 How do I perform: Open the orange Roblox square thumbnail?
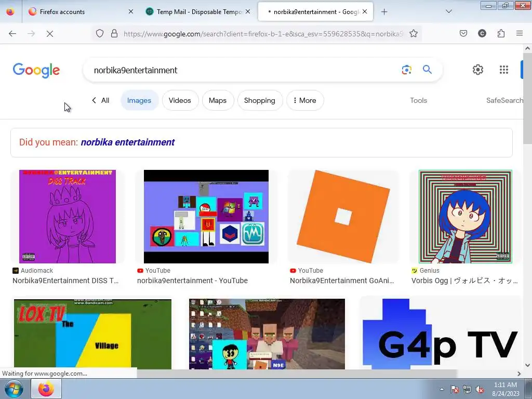343,217
